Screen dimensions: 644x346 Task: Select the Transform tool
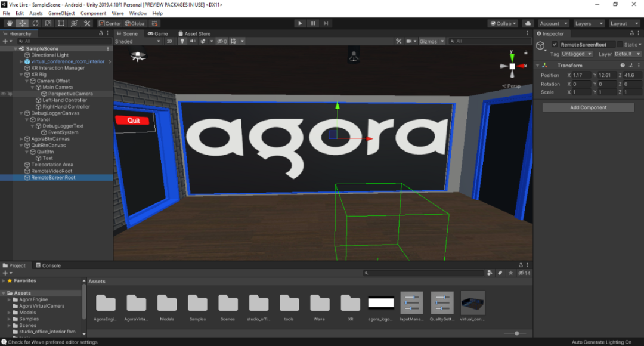(x=74, y=23)
